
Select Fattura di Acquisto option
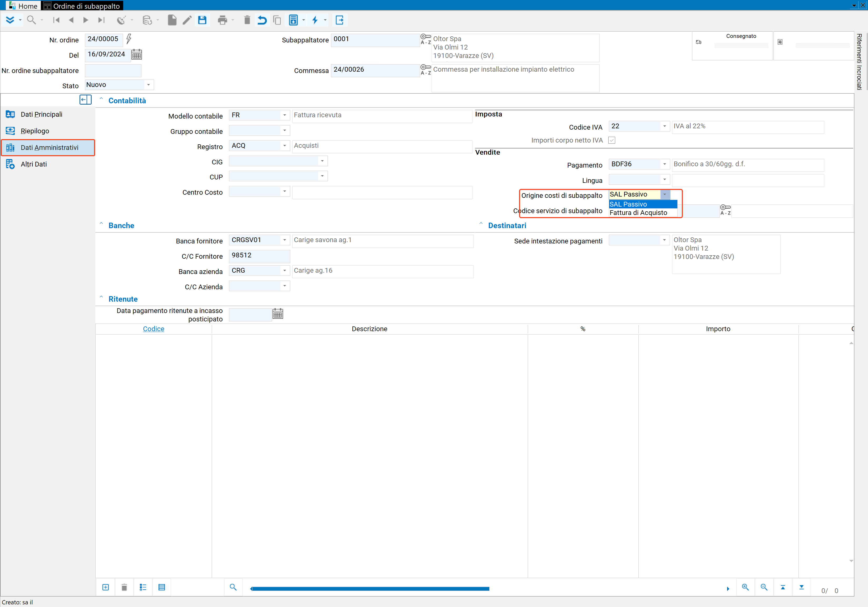click(x=643, y=213)
